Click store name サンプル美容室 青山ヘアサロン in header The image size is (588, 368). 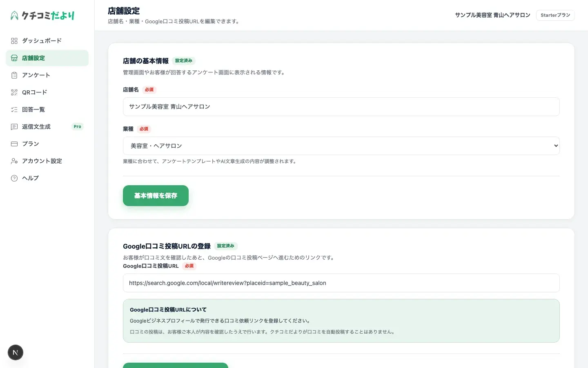[x=492, y=15]
